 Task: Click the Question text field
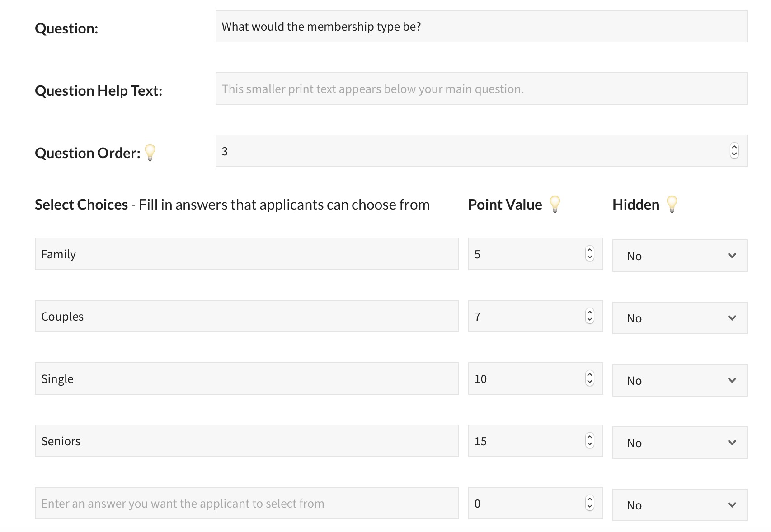point(481,27)
